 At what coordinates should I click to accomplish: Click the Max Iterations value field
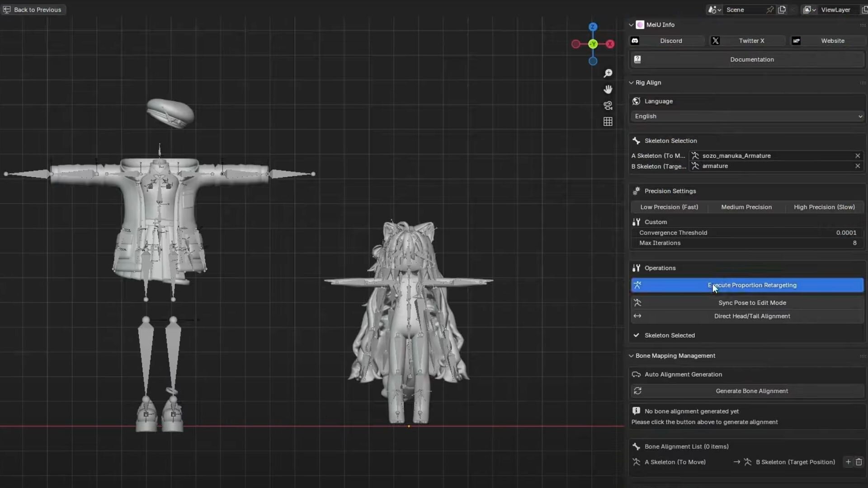pos(747,243)
